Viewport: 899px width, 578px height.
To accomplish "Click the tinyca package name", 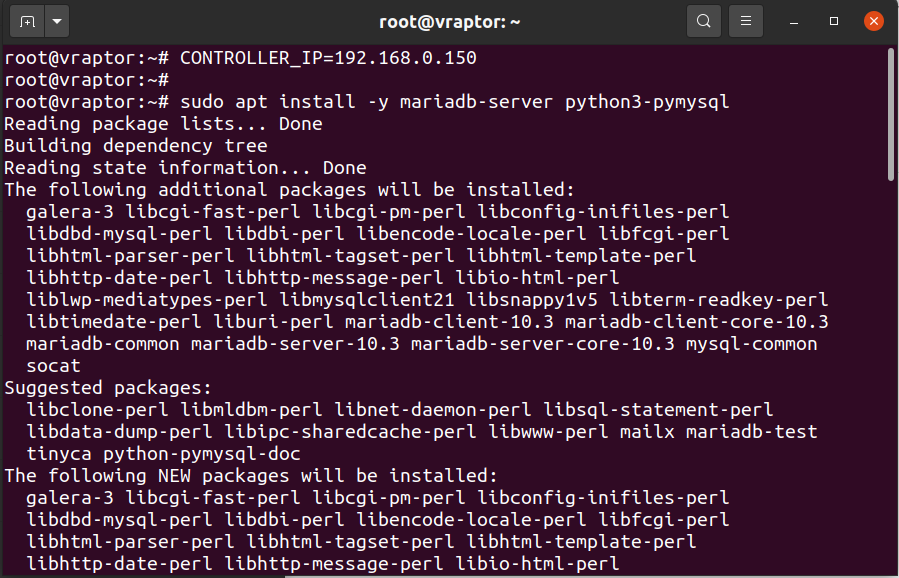I will tap(58, 454).
